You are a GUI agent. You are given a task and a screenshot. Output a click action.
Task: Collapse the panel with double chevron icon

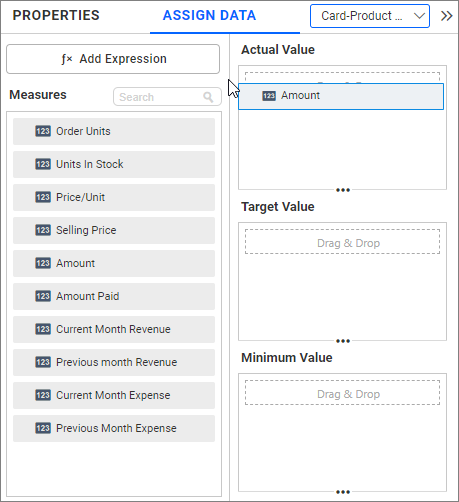pos(446,16)
